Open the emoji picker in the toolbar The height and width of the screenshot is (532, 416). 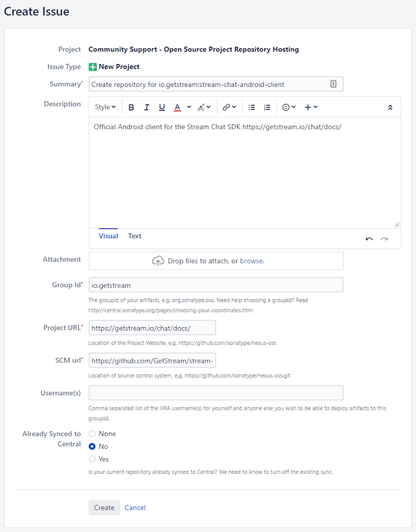tap(287, 107)
